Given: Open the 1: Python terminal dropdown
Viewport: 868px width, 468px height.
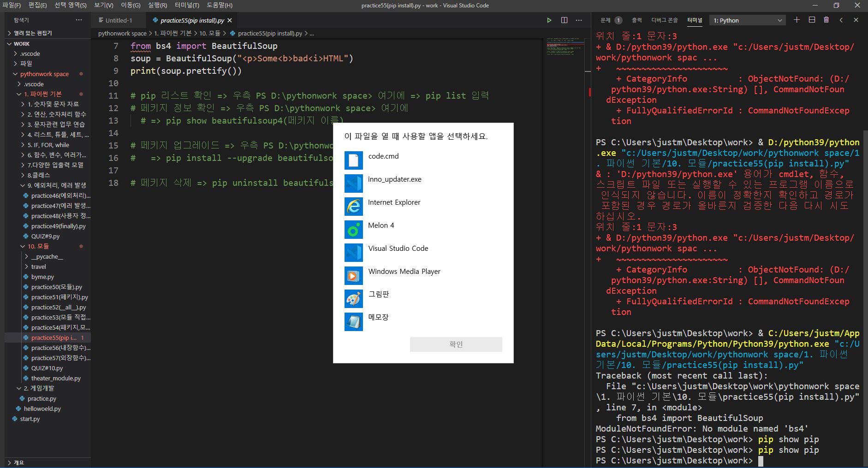Looking at the screenshot, I should point(747,20).
